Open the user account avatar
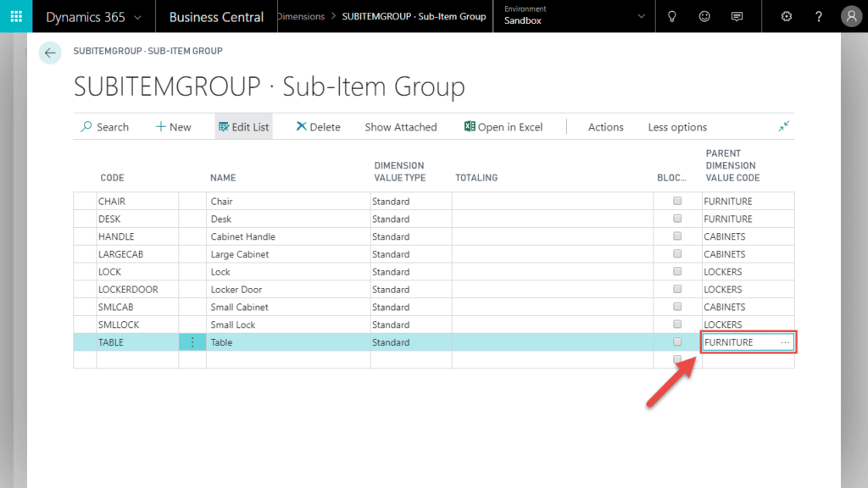Screen dimensions: 868x488 click(x=851, y=16)
